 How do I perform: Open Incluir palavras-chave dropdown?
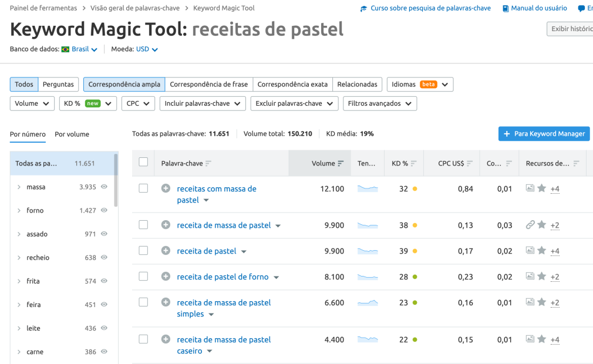pos(203,103)
